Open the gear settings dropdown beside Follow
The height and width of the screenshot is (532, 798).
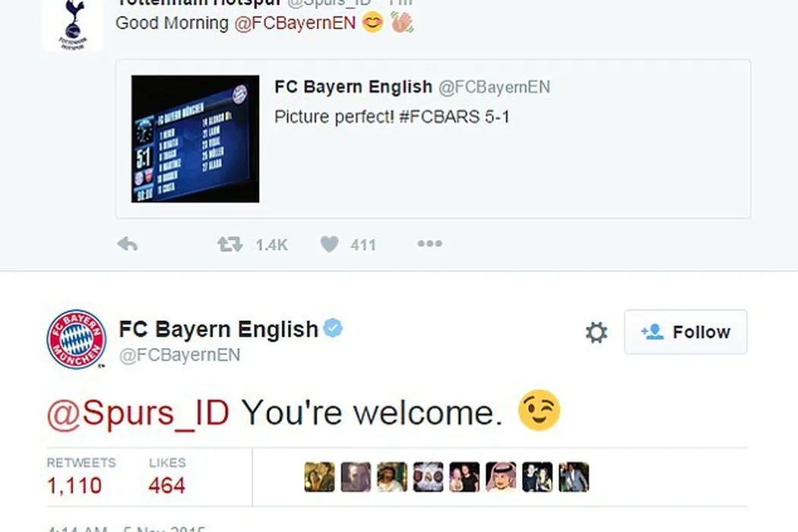(597, 332)
